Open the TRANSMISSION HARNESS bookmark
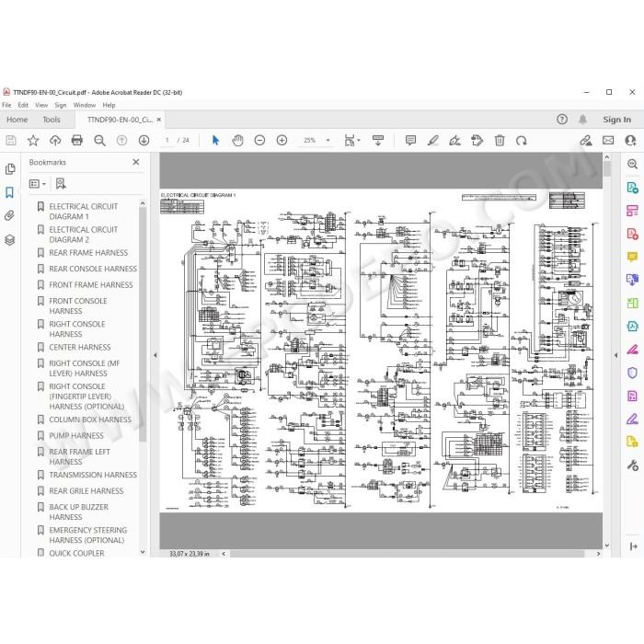 [x=93, y=475]
